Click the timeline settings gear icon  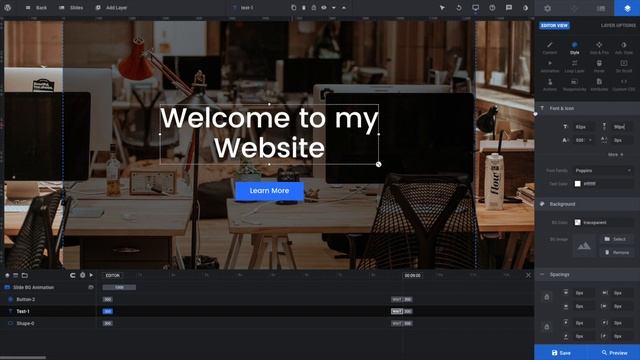point(82,275)
